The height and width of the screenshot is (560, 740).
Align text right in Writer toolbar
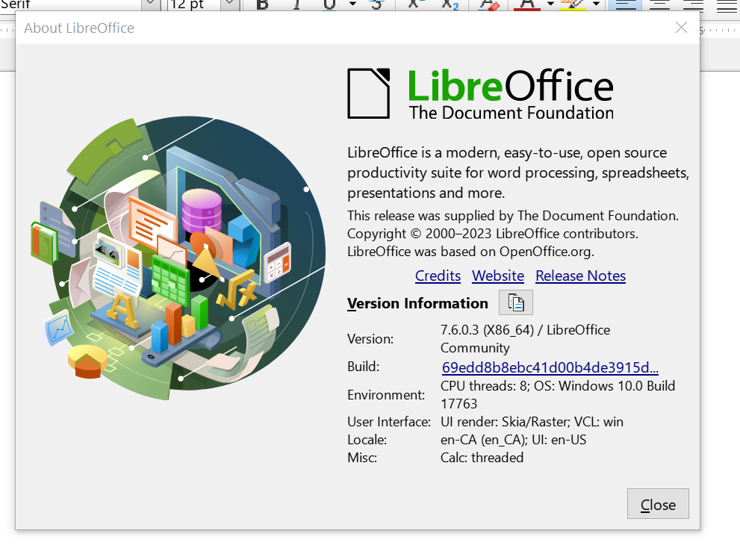[693, 4]
